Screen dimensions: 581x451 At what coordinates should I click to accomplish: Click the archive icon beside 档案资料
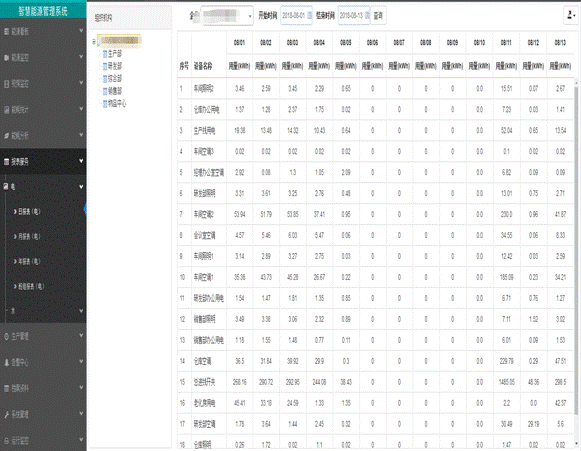(x=6, y=388)
